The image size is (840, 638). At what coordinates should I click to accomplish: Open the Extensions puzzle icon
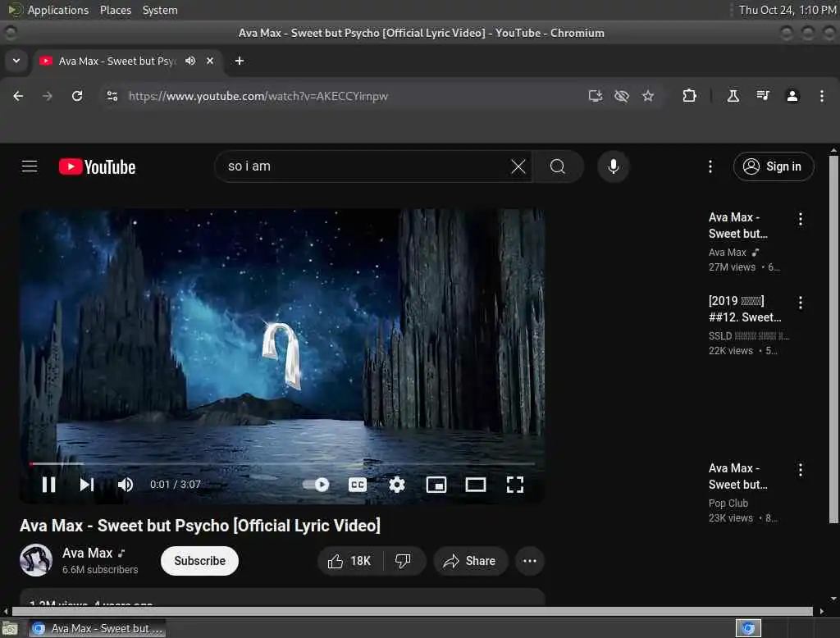[689, 96]
